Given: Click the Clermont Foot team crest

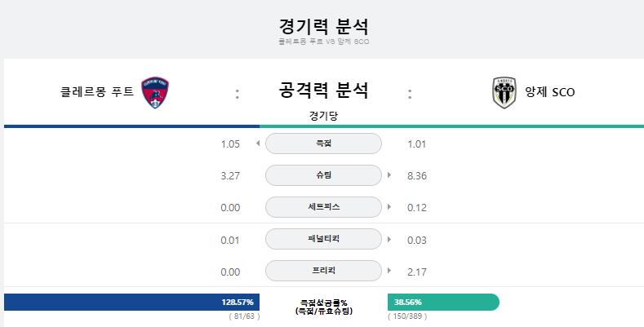Looking at the screenshot, I should point(155,92).
